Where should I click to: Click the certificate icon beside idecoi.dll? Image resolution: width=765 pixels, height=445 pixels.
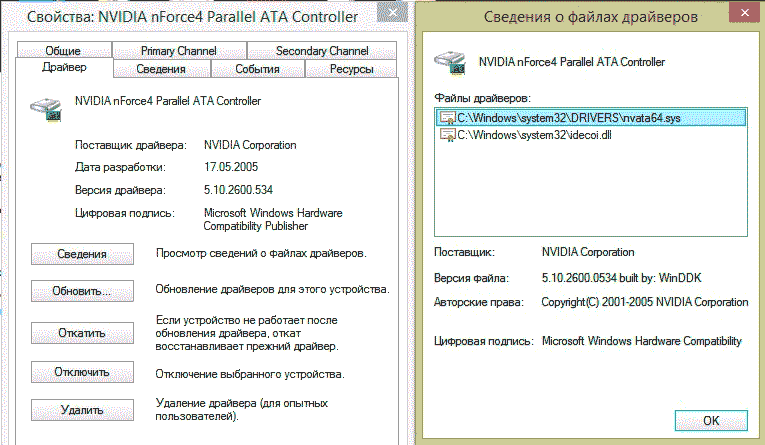[x=447, y=135]
